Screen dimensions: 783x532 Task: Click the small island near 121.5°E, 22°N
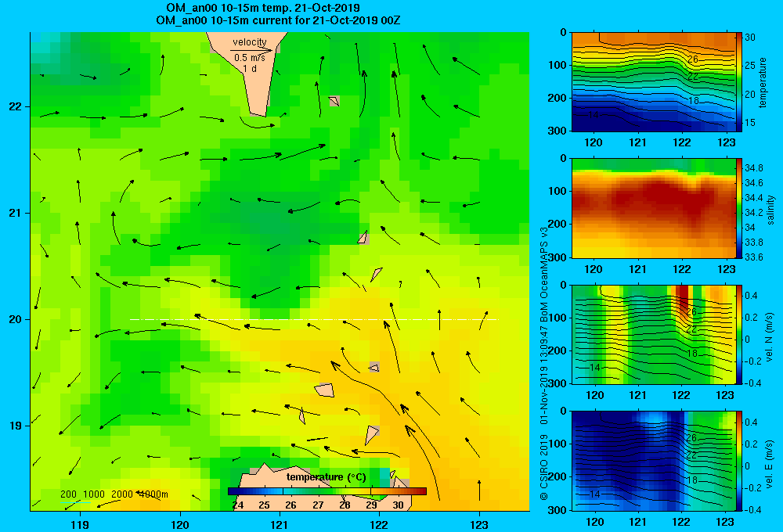tap(334, 101)
